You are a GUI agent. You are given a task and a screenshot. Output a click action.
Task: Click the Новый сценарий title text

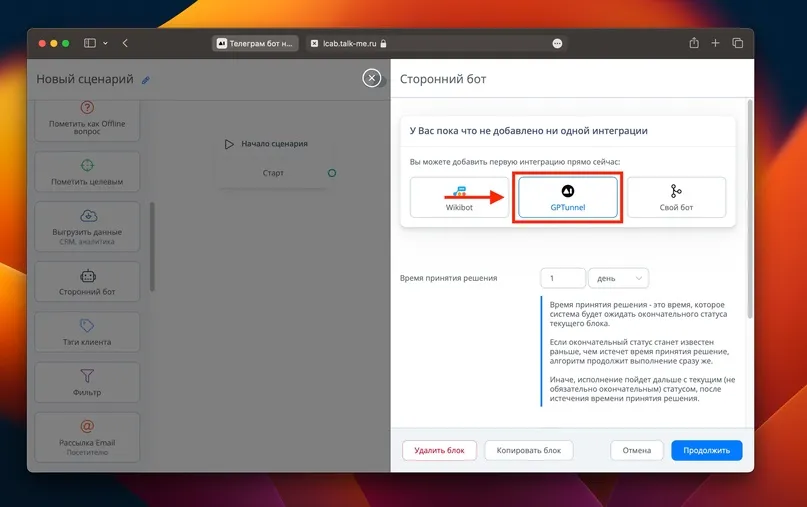coord(85,79)
